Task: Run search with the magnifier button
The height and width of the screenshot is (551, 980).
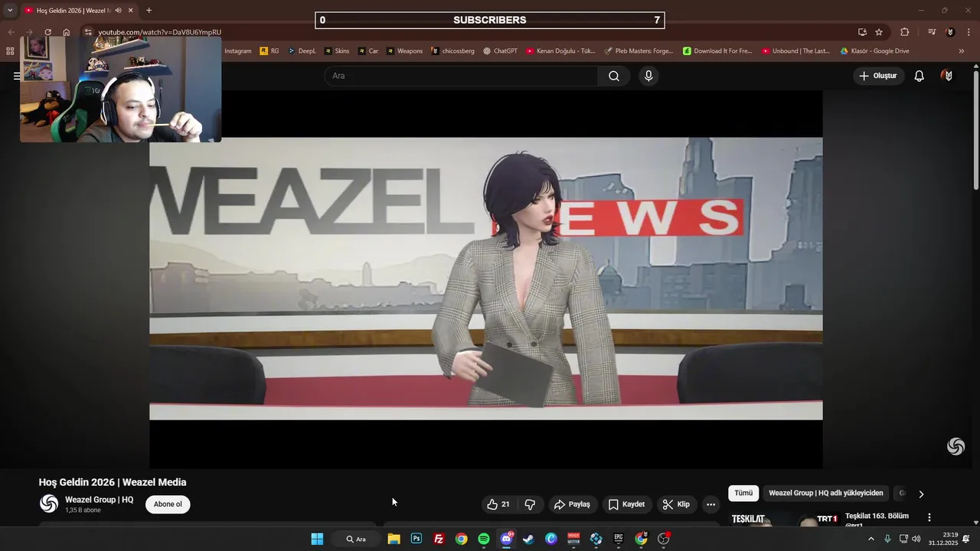Action: click(614, 76)
